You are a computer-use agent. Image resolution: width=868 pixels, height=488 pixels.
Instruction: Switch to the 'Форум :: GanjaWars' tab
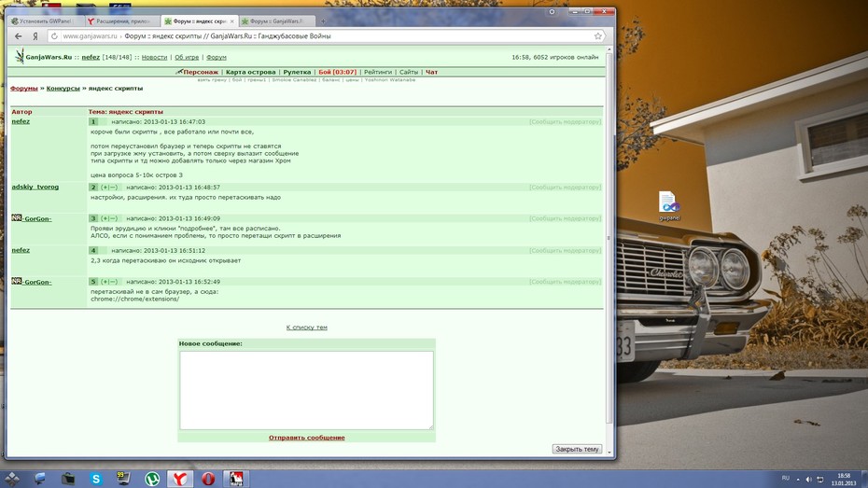[276, 21]
